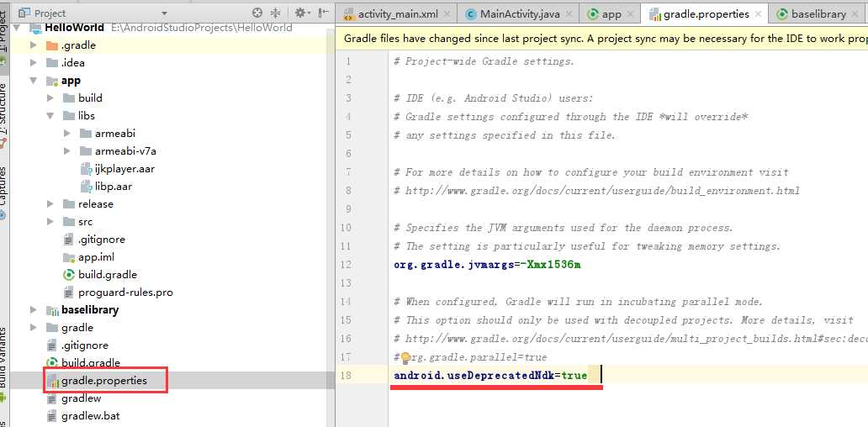Expand the .gradle folder
Viewport: 868px width, 427px height.
pos(33,45)
